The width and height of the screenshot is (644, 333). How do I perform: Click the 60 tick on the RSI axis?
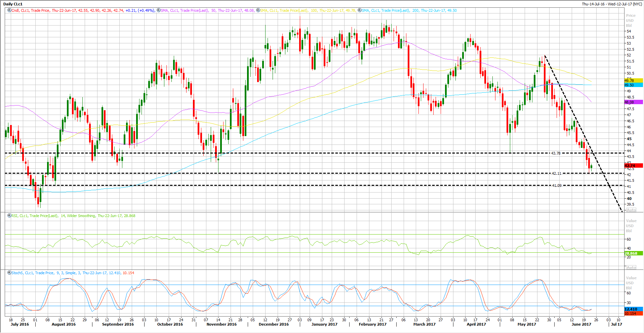(629, 239)
